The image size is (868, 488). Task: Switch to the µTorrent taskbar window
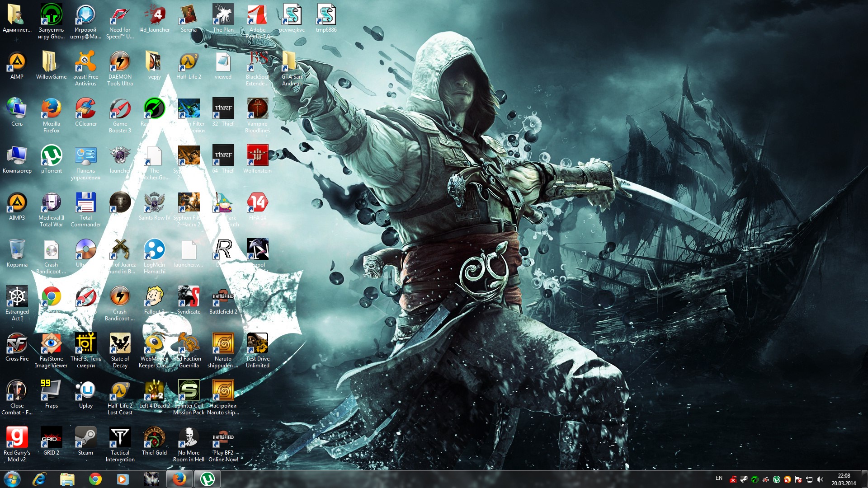click(x=208, y=479)
